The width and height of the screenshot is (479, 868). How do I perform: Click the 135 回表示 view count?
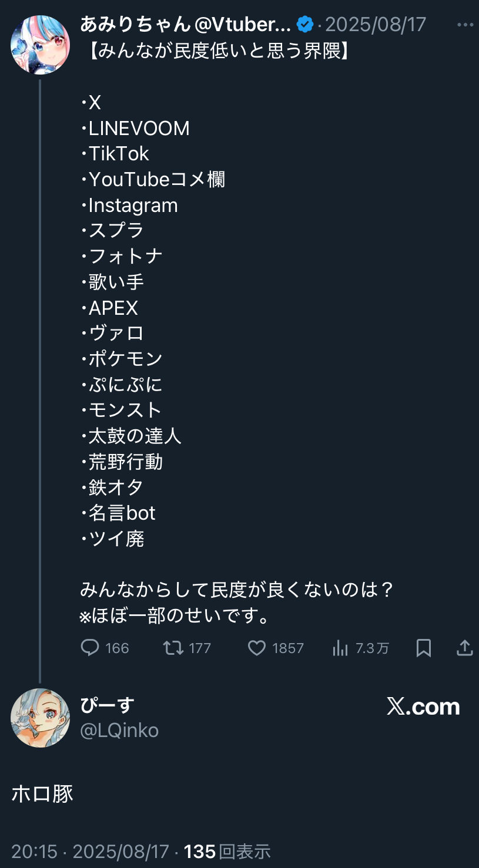(x=227, y=851)
